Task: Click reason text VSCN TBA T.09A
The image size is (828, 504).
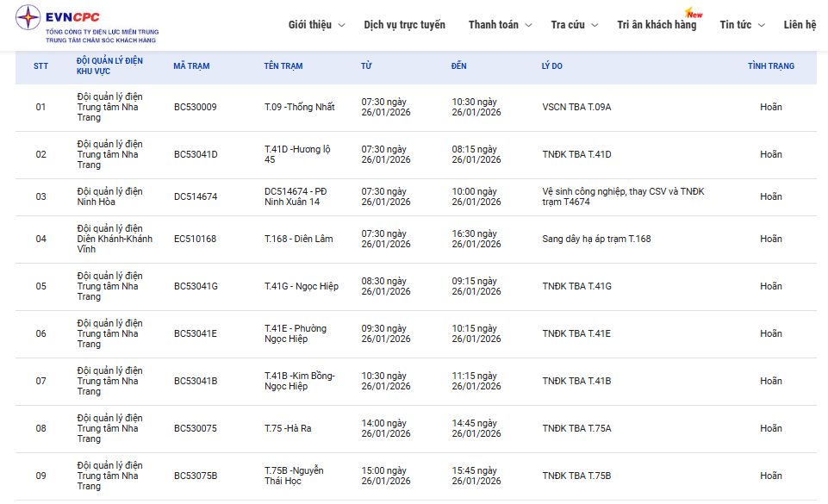Action: [x=576, y=108]
